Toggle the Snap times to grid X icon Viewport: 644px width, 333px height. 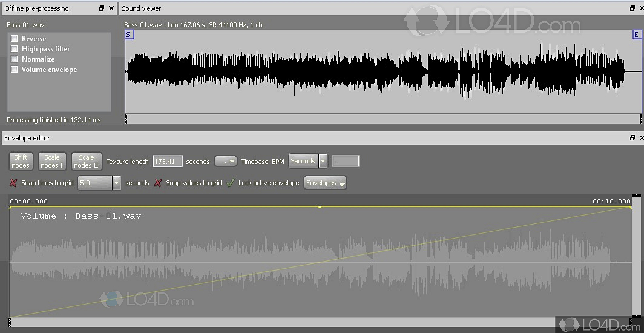tap(13, 183)
